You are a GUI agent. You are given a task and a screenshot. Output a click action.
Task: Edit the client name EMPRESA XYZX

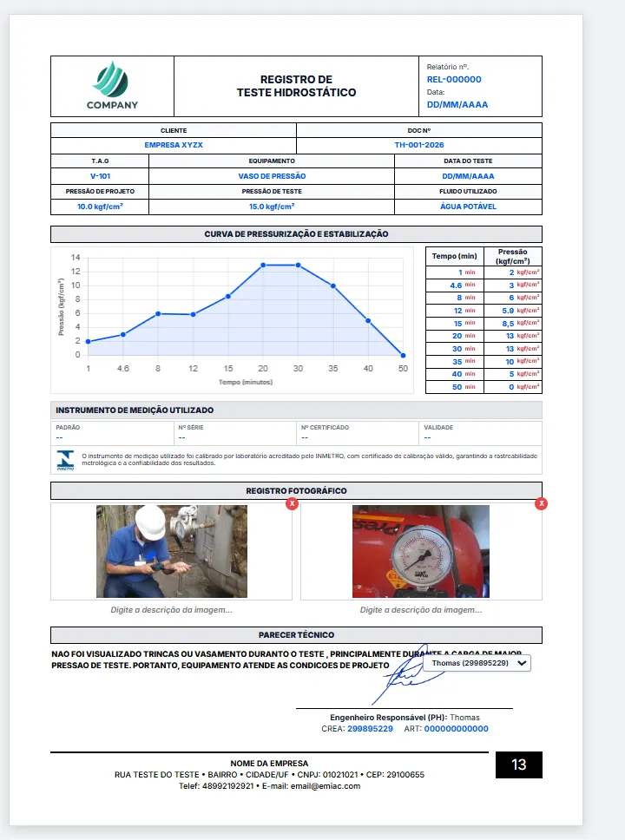pyautogui.click(x=174, y=145)
